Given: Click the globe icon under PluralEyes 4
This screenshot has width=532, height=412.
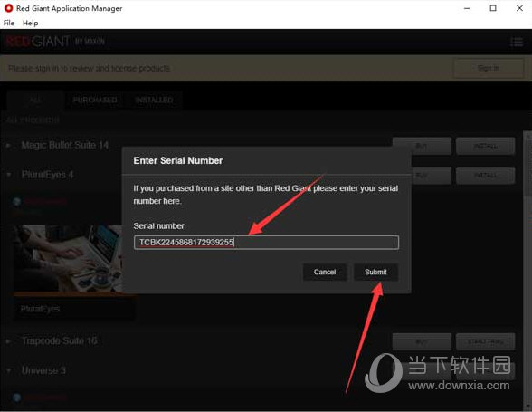Looking at the screenshot, I should click(16, 202).
